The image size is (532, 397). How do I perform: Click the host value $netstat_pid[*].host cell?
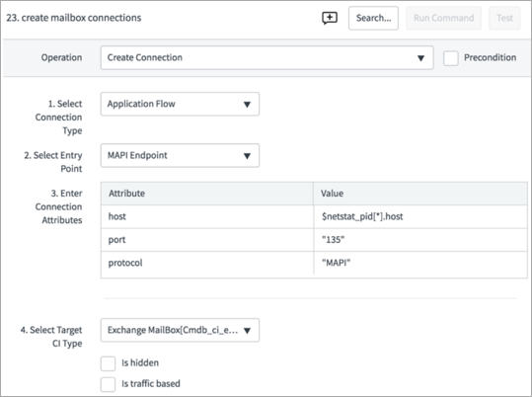coord(420,216)
